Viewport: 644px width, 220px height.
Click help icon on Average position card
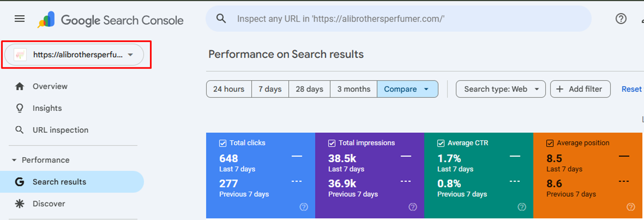(x=630, y=207)
